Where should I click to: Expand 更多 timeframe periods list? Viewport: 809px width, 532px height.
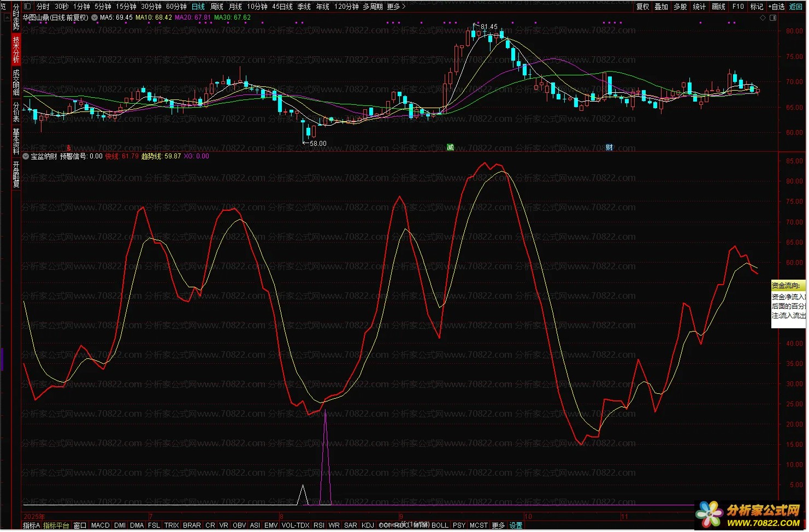click(x=396, y=7)
